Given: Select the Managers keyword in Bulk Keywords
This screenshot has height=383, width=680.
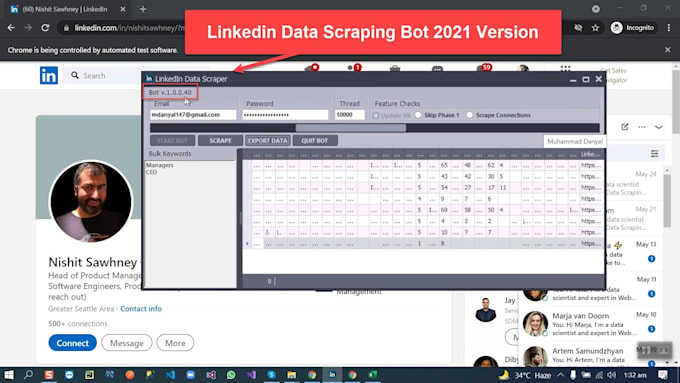Looking at the screenshot, I should click(x=160, y=165).
